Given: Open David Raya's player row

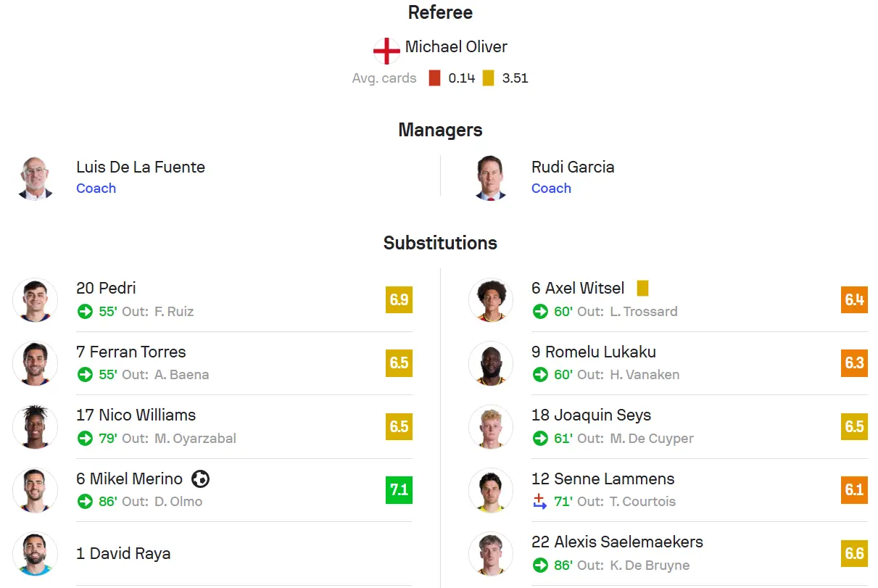Looking at the screenshot, I should coord(212,554).
